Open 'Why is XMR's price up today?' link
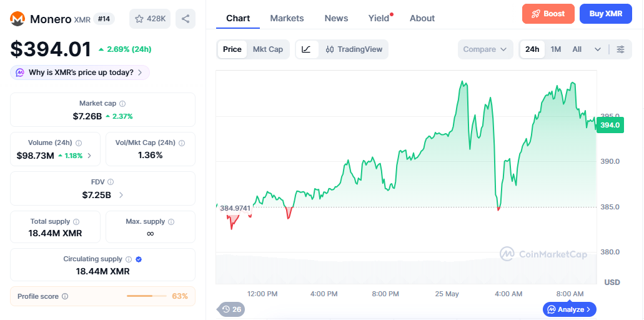Viewport: 644px width, 320px height. (80, 72)
